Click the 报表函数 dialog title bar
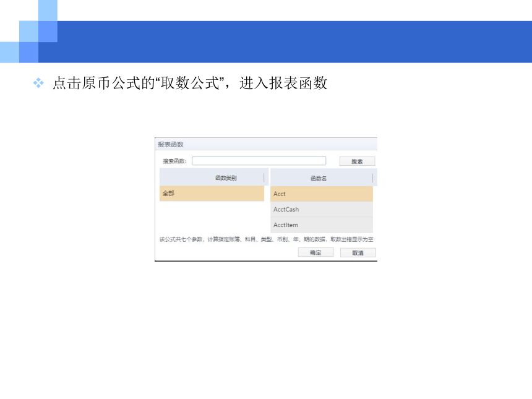 [266, 144]
